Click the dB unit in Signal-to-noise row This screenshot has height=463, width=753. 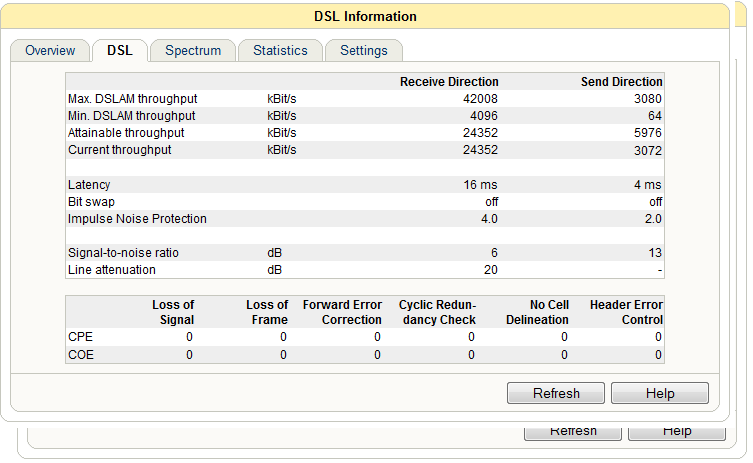275,253
